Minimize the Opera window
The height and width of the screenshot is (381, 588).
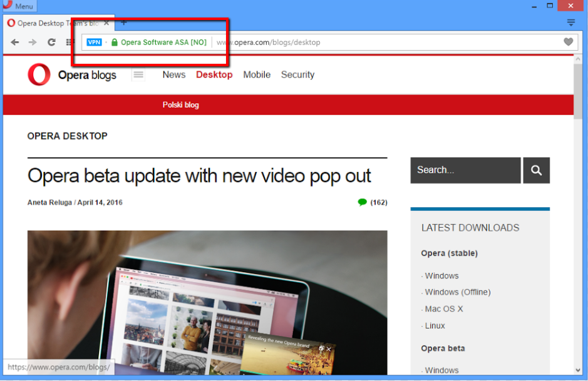pyautogui.click(x=534, y=6)
